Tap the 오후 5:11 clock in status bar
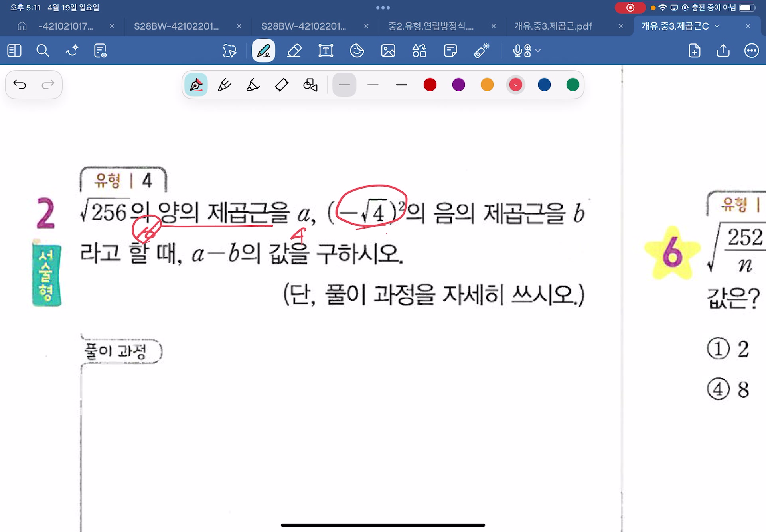The image size is (766, 532). [26, 8]
